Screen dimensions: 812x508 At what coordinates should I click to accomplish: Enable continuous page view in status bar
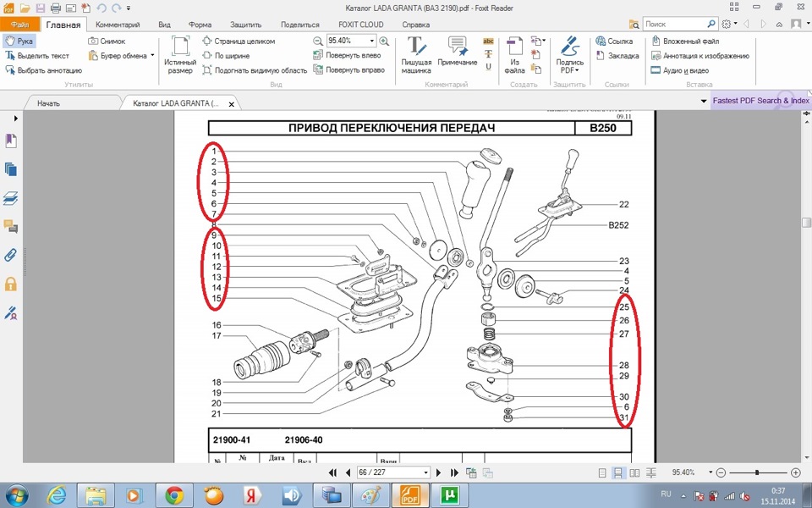tap(618, 472)
